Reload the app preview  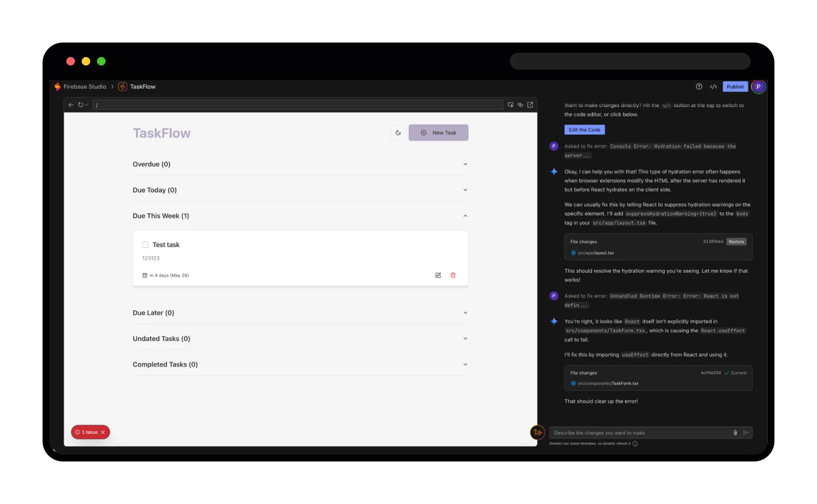pos(81,105)
